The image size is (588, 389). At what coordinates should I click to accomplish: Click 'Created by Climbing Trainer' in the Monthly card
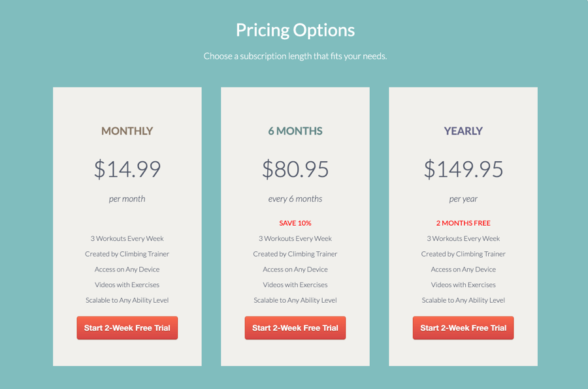tap(127, 254)
